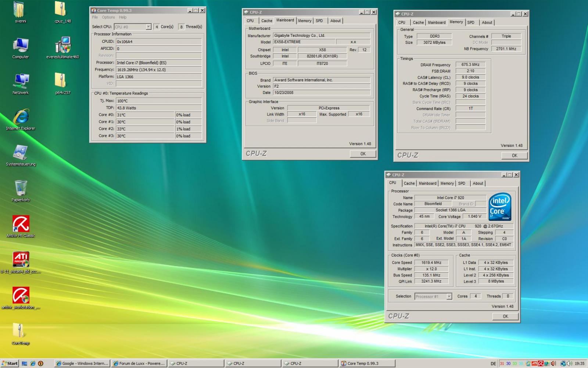Viewport: 588px width, 368px height.
Task: Open the Systemsteuerung desktop icon
Action: pos(21,155)
